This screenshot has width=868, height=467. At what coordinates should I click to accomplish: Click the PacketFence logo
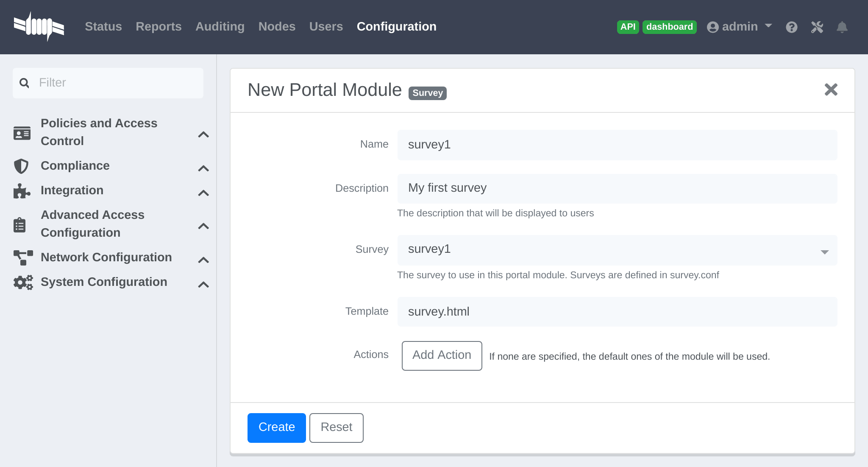(x=39, y=26)
